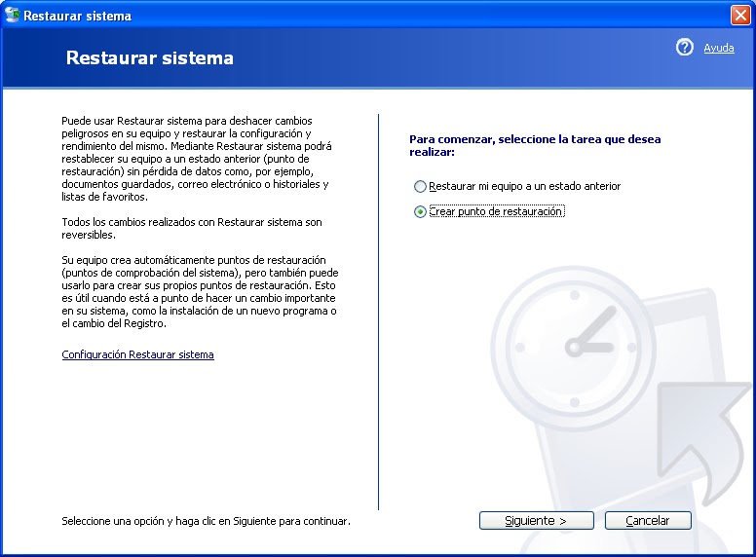Image resolution: width=756 pixels, height=557 pixels.
Task: Click the Restaurar sistema title bar icon
Action: point(12,15)
